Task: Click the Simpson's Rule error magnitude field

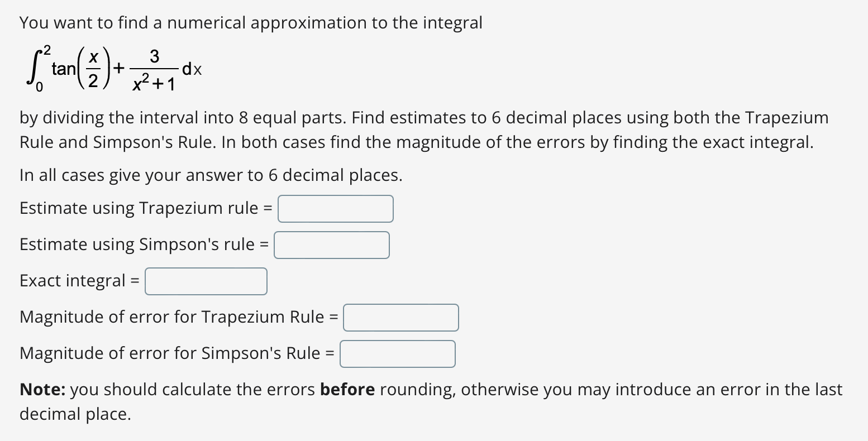Action: (397, 353)
